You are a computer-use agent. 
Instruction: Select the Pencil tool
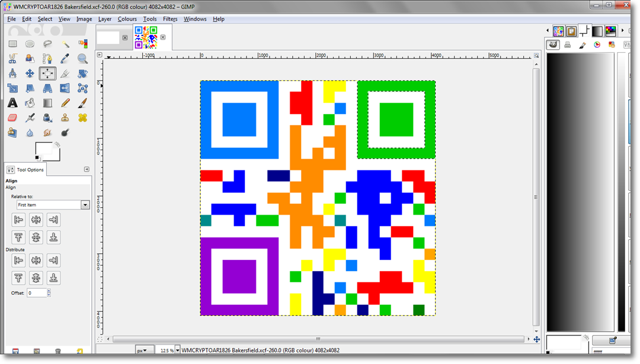(65, 103)
